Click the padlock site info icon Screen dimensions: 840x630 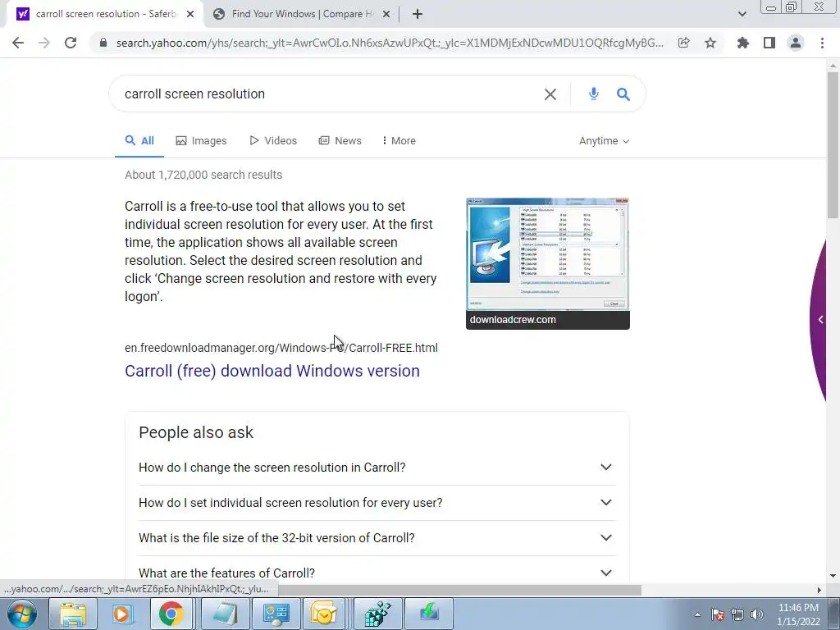(x=103, y=43)
